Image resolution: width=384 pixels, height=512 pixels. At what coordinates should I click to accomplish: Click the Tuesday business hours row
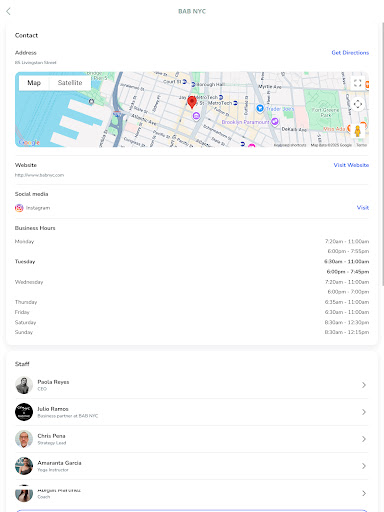pos(192,266)
